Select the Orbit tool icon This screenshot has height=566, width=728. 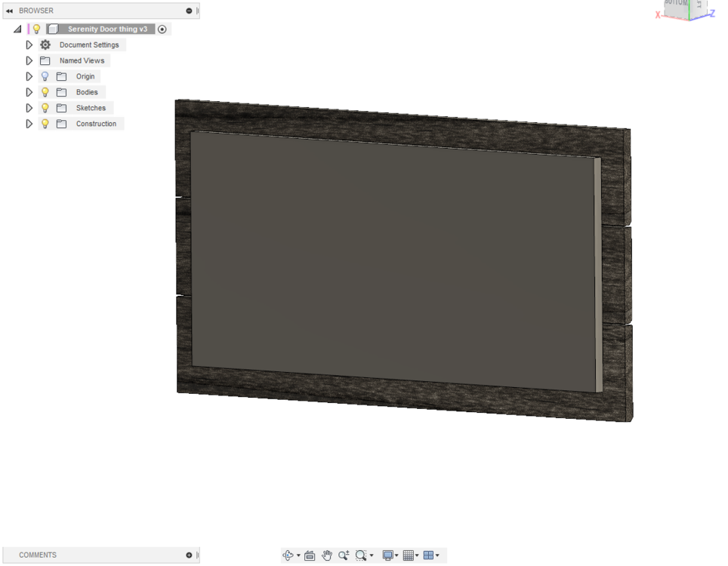point(288,555)
